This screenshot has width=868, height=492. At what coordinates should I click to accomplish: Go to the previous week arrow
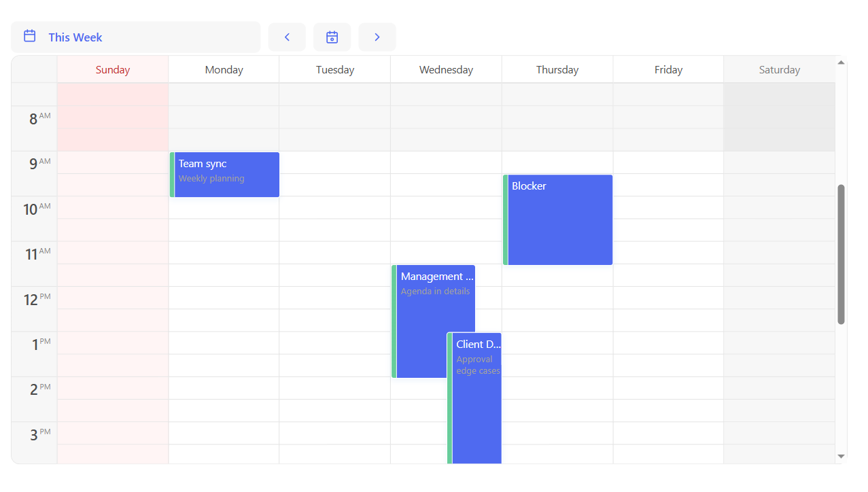point(287,37)
